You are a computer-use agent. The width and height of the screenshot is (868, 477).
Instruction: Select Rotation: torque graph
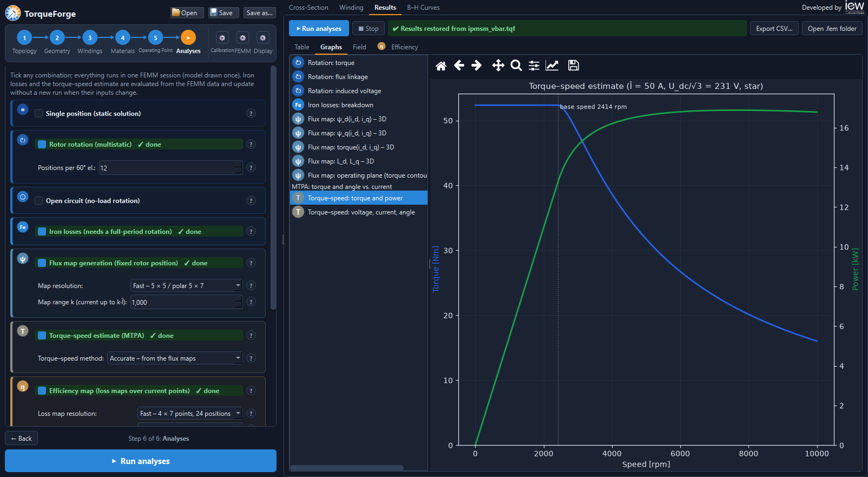point(359,63)
